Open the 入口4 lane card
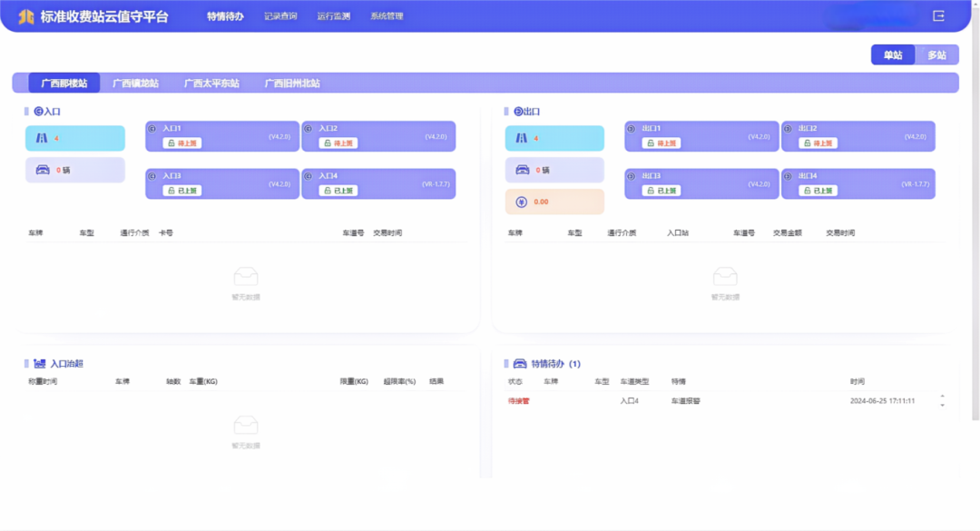This screenshot has height=531, width=980. [378, 183]
